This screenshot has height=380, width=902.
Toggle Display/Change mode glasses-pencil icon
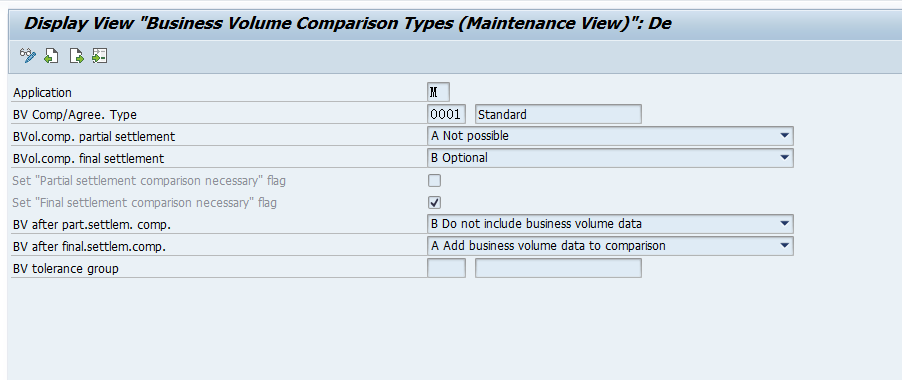[28, 56]
